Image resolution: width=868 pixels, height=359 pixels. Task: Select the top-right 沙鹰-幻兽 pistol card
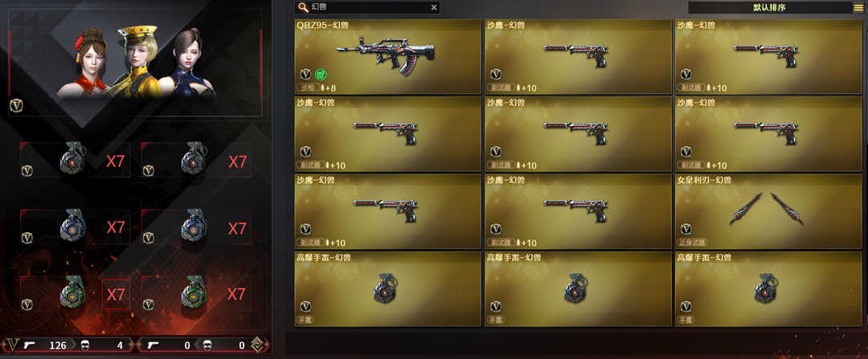pyautogui.click(x=768, y=56)
